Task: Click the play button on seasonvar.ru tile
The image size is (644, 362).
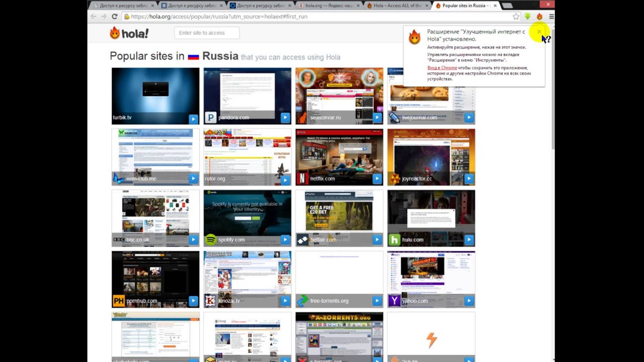Action: pos(377,118)
